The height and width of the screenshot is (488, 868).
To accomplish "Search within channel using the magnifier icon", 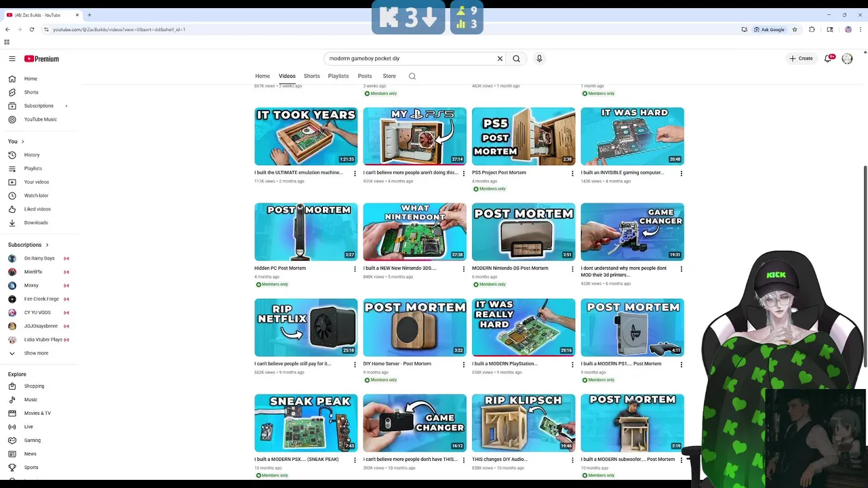I will (x=412, y=76).
